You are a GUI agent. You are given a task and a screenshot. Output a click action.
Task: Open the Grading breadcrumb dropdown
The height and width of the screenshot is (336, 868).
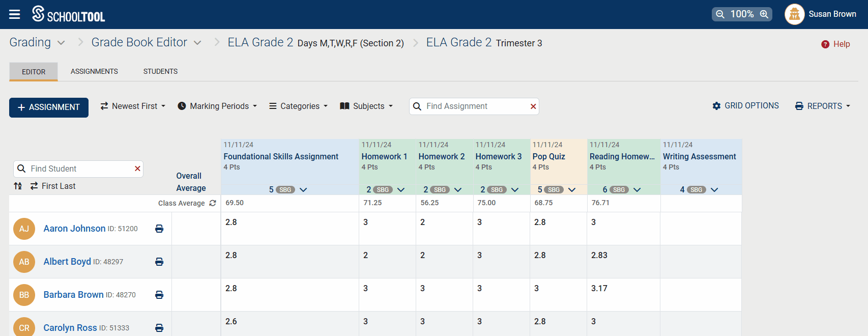click(x=61, y=43)
